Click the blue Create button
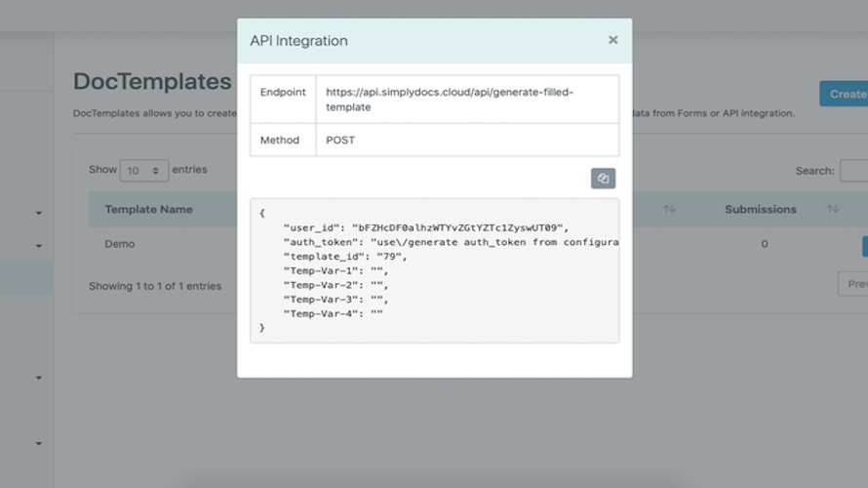The image size is (868, 488). (x=845, y=94)
